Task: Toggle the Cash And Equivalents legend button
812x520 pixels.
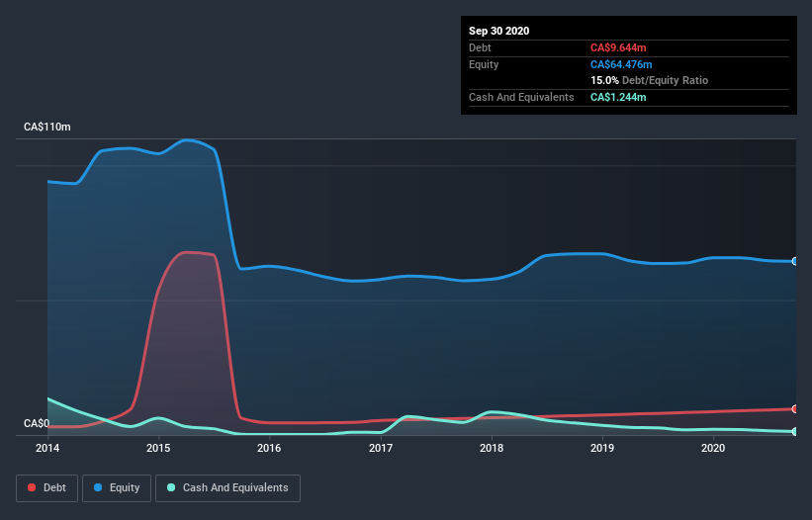Action: [227, 488]
